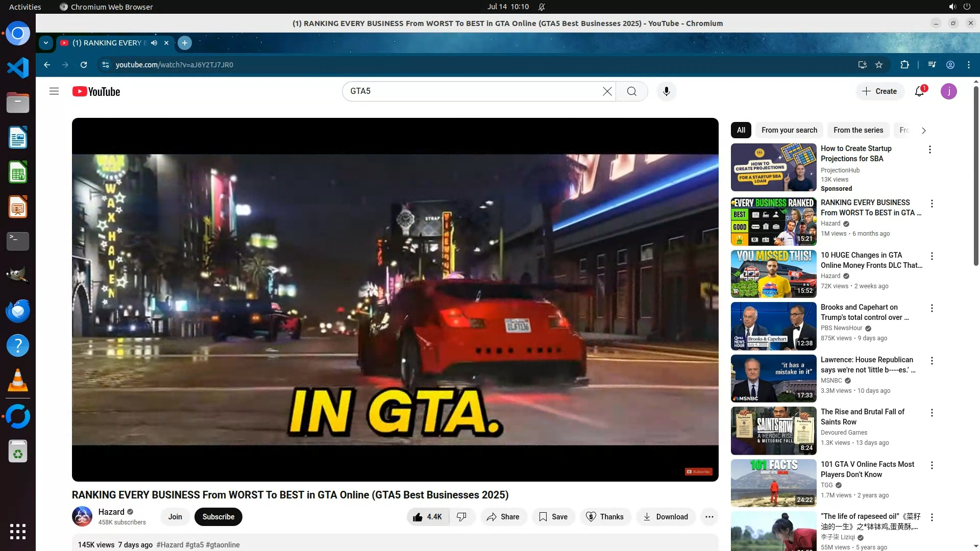Open 101 GTA V Online Facts thumbnail
Viewport: 980px width, 551px height.
773,483
